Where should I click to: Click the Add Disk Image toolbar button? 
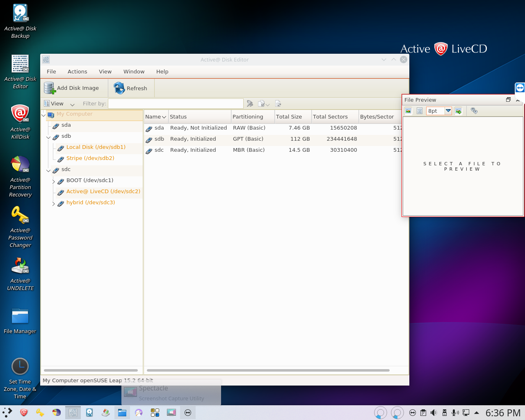click(x=72, y=88)
